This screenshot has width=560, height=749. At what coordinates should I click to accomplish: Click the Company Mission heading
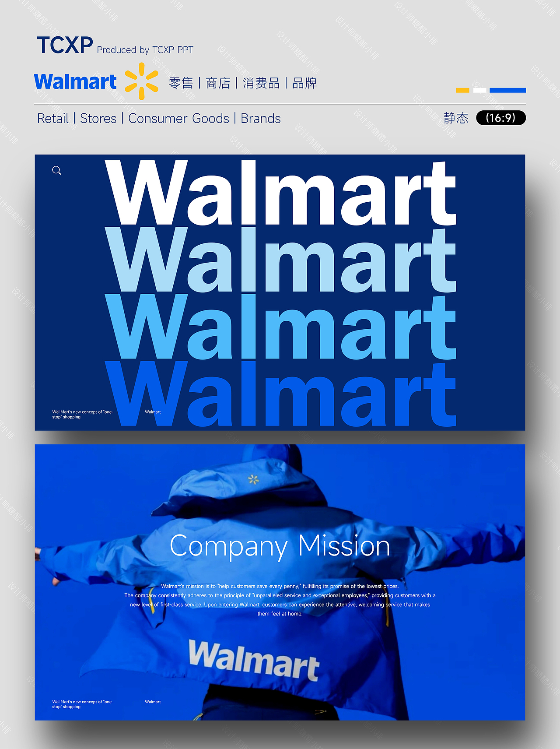[280, 546]
